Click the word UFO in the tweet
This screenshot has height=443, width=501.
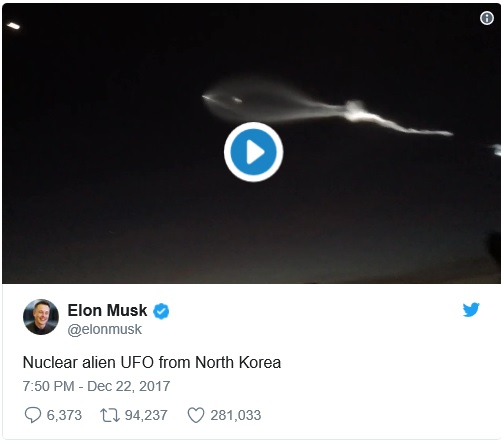[x=137, y=362]
